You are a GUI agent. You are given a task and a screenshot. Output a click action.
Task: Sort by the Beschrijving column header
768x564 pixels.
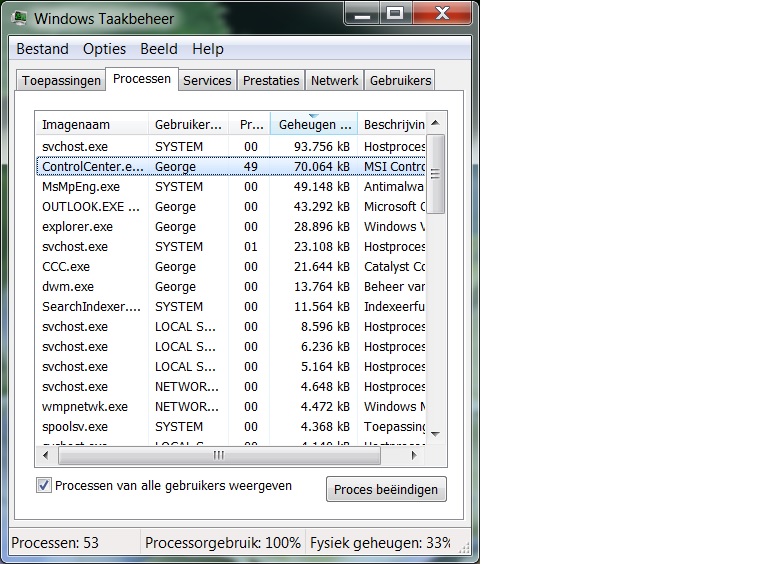point(392,124)
